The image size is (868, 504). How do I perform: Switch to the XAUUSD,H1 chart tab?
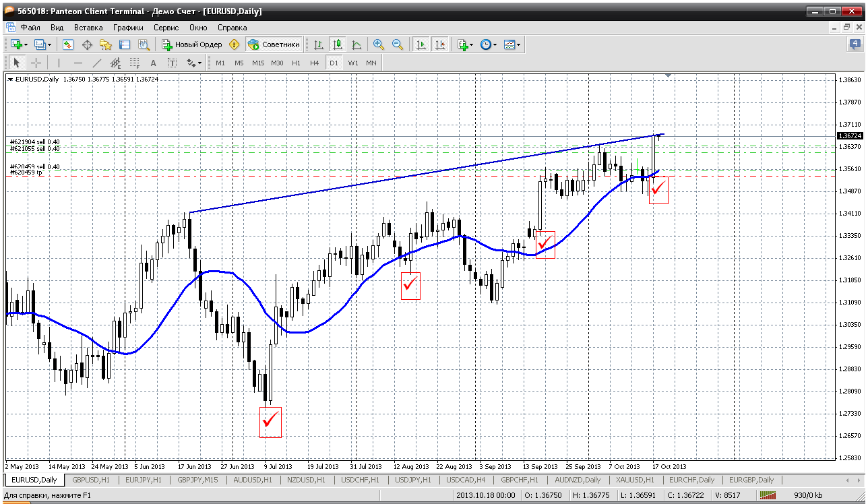pos(635,480)
